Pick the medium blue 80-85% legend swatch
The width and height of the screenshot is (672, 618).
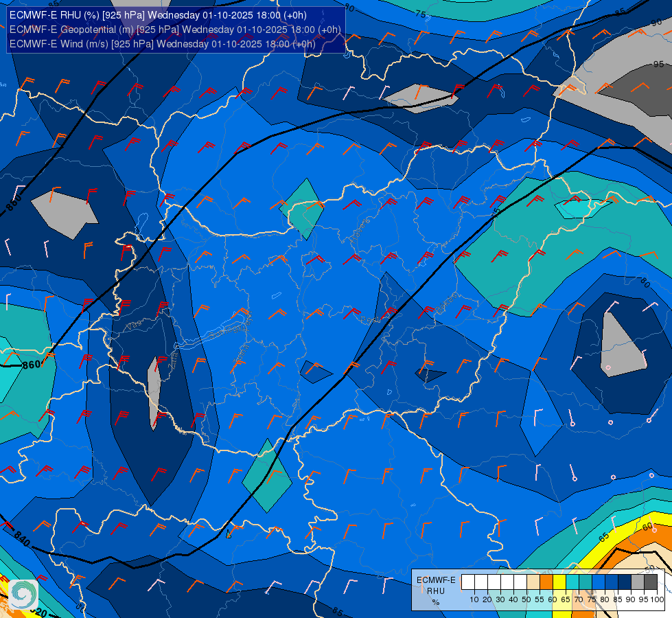(x=612, y=582)
